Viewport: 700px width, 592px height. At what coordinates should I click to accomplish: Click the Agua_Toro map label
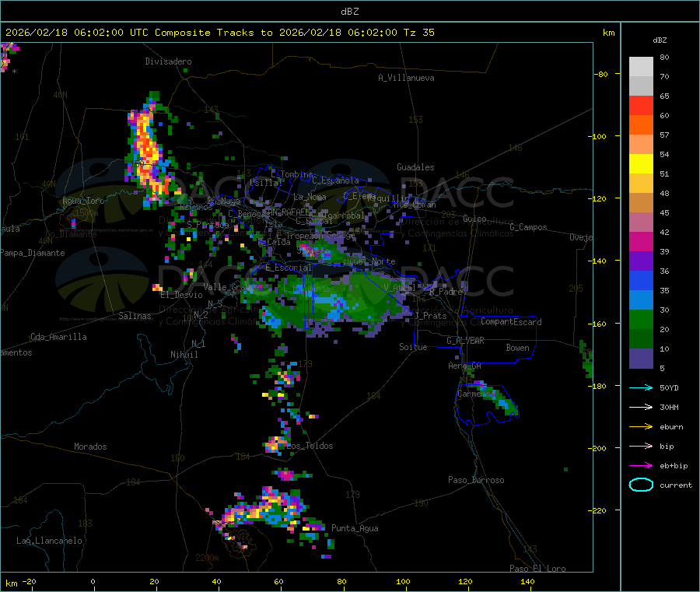tap(83, 201)
